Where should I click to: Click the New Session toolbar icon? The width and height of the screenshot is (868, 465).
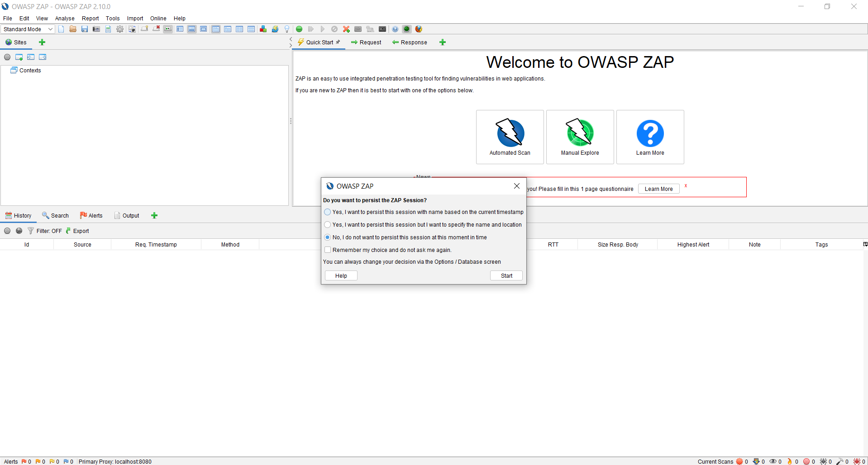pos(61,29)
